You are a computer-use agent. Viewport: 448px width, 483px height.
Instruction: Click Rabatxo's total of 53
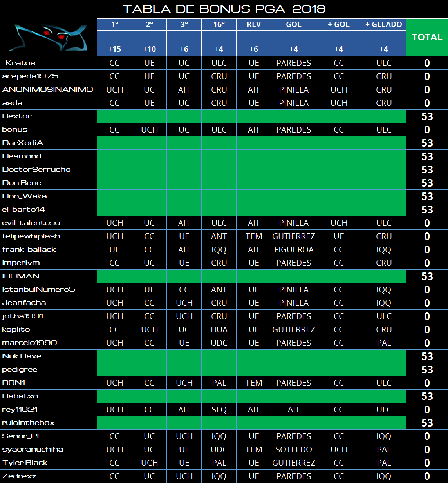tap(427, 396)
